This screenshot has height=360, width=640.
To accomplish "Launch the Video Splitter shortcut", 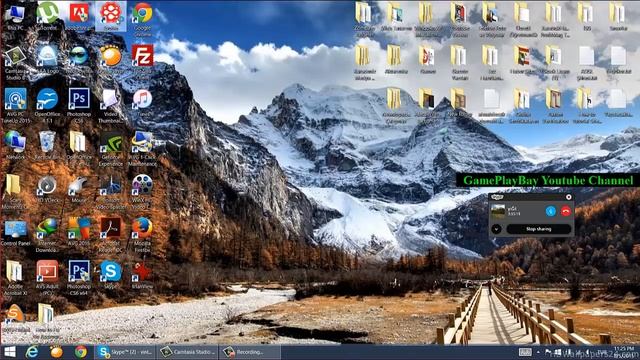I will tap(111, 192).
